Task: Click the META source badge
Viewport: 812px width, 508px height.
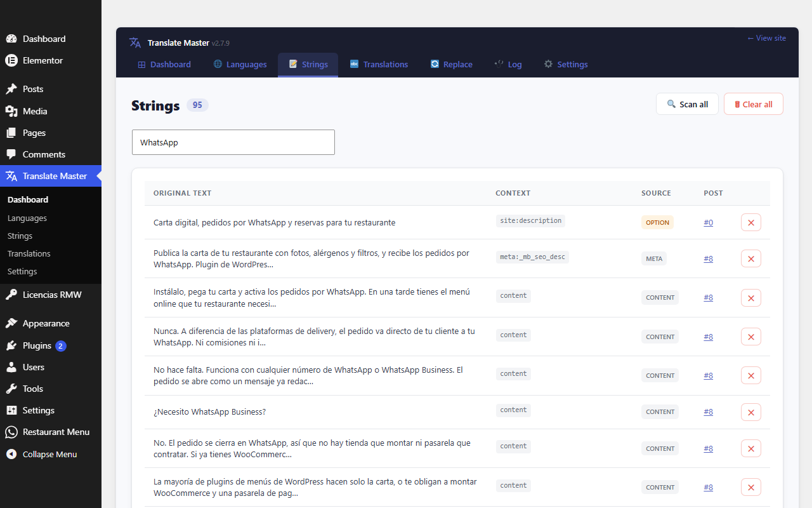Action: coord(654,258)
